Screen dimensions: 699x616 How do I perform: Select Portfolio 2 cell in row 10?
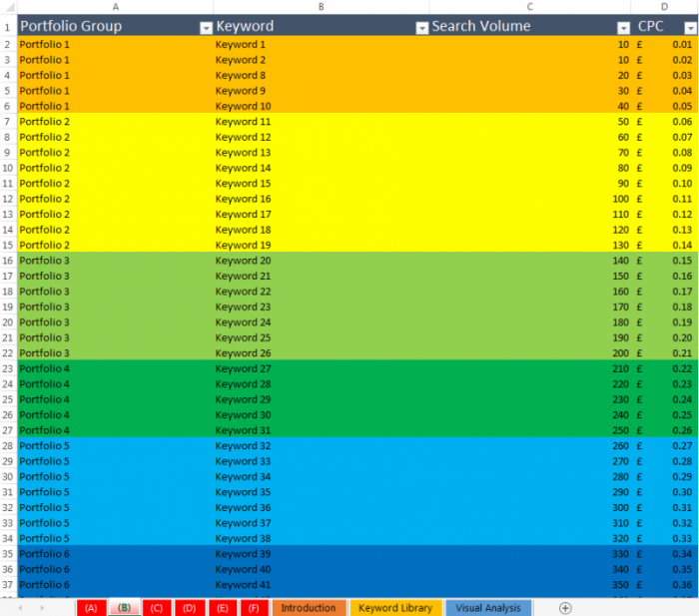tap(116, 168)
